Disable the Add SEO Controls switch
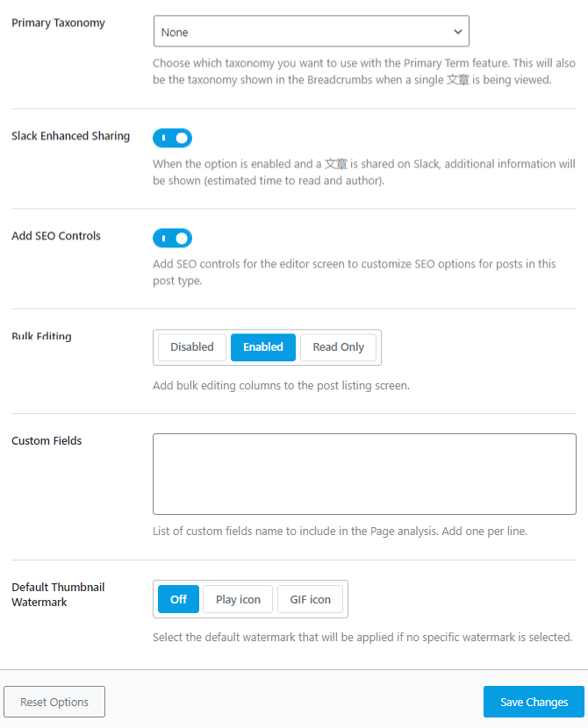 [x=172, y=238]
